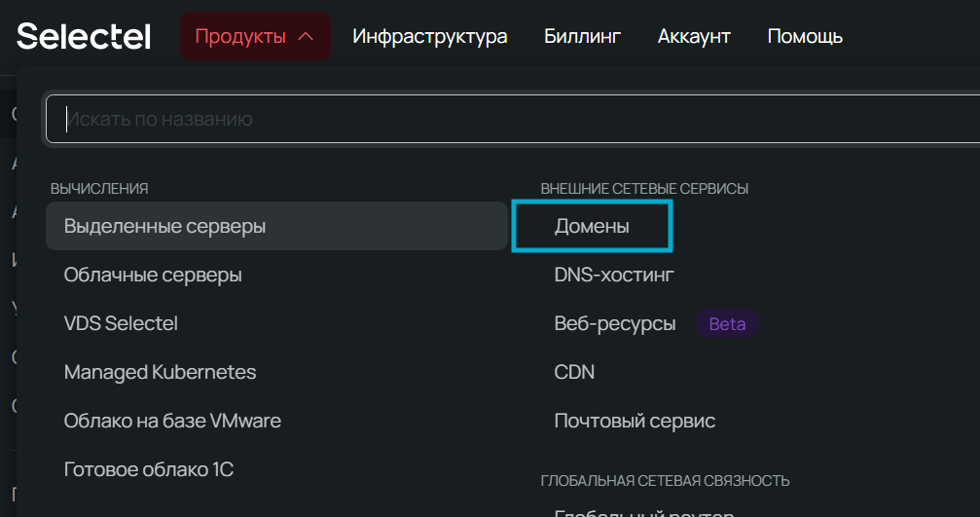Collapse the Продукты dropdown menu
This screenshot has width=980, height=517.
click(255, 36)
